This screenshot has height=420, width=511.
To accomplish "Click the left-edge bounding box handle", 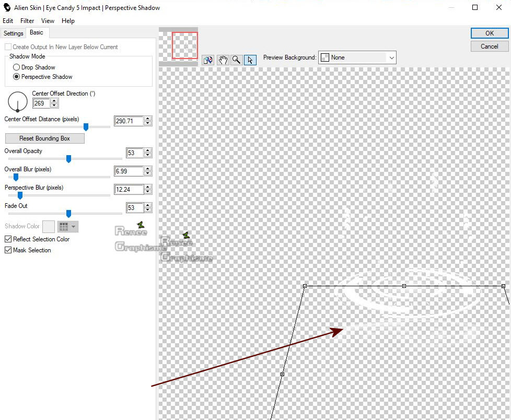I will 282,374.
